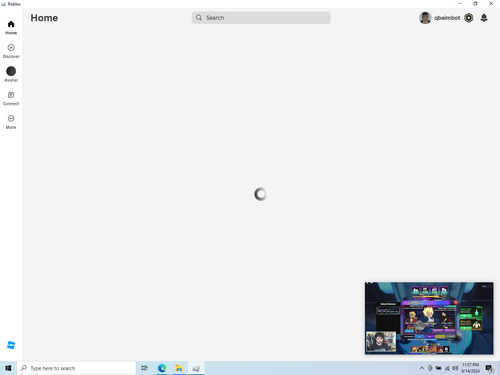Open the Windows Action Center notification icon
Viewport: 500px width, 375px height.
(489, 368)
